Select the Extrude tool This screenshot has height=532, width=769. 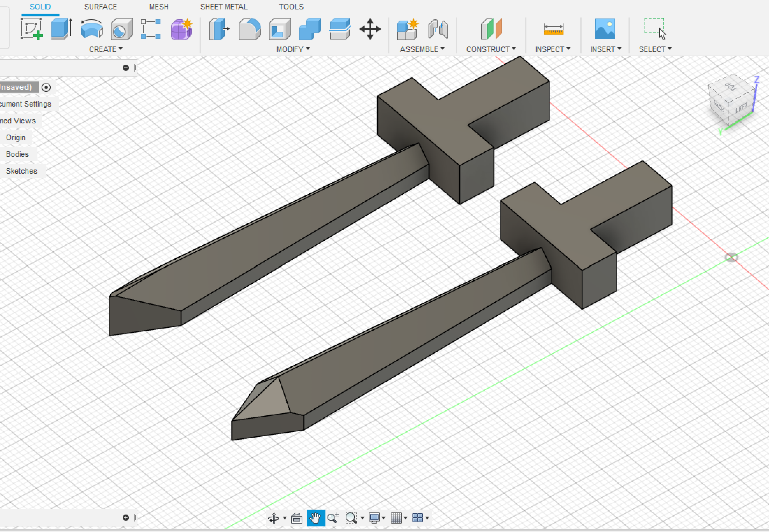point(62,29)
